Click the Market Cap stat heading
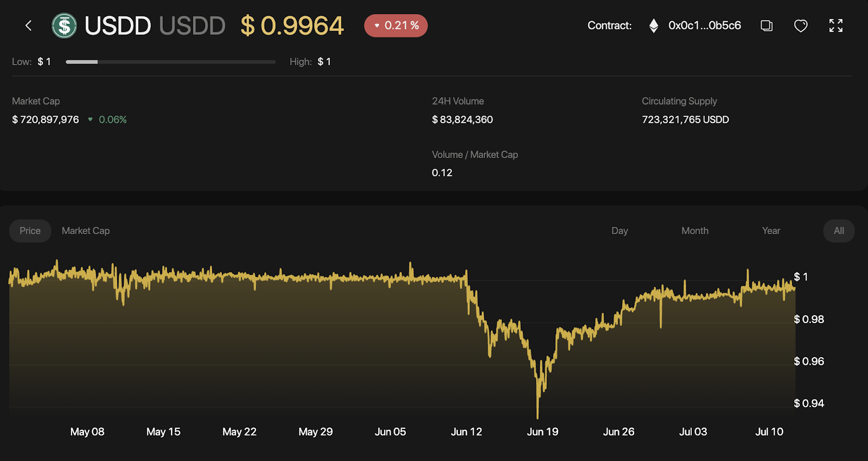Screen dimensions: 868x461 [36, 101]
